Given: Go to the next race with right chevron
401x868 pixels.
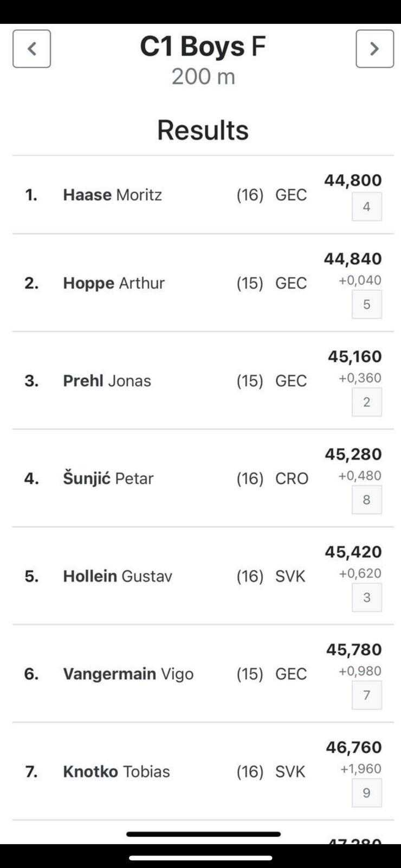Looking at the screenshot, I should 374,49.
